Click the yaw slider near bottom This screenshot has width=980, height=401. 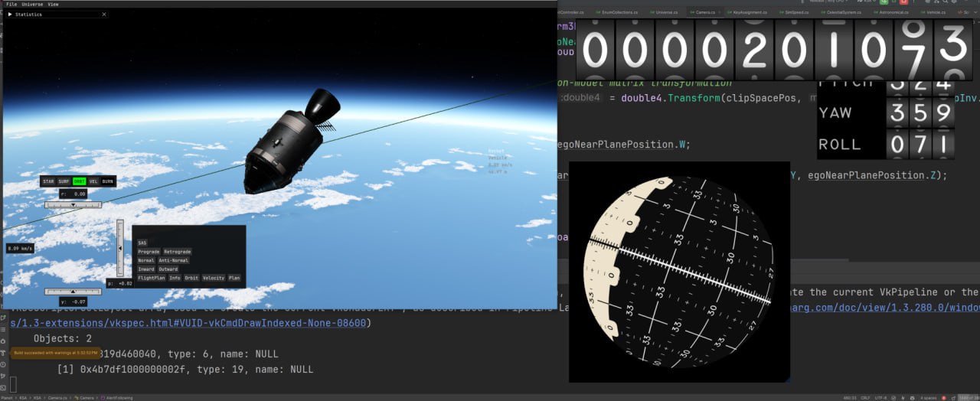(73, 292)
